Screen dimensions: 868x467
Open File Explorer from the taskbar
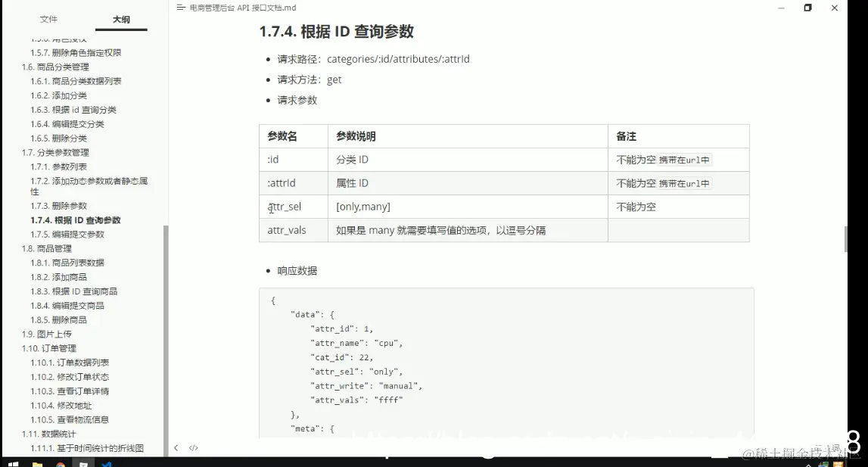[38, 462]
